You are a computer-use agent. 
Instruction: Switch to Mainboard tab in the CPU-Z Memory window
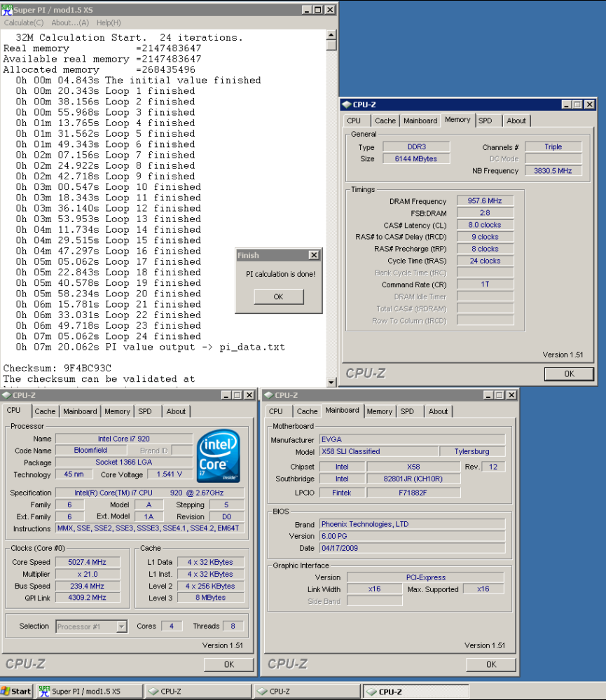click(x=420, y=121)
